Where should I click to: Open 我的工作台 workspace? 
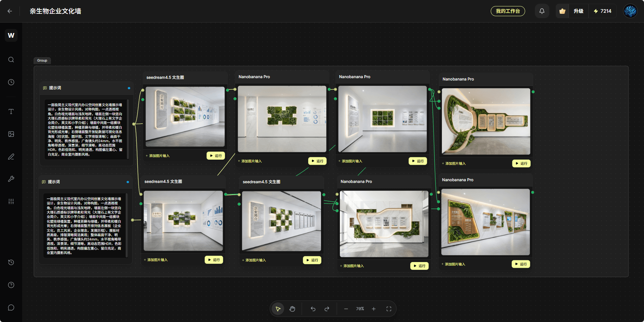point(508,11)
